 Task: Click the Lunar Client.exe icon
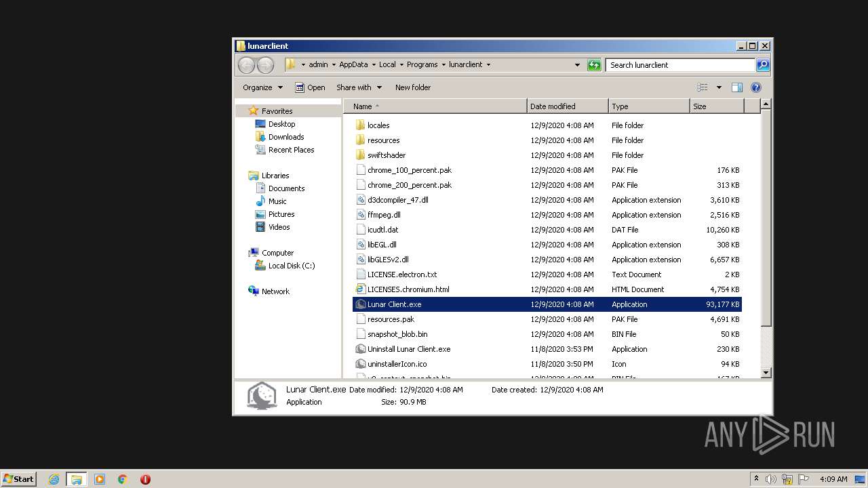[x=361, y=304]
